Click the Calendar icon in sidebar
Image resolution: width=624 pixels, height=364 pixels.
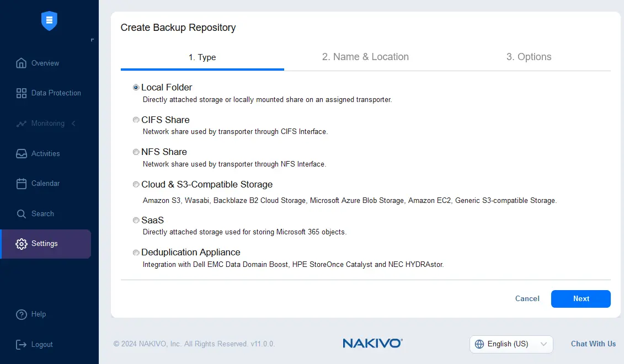[21, 184]
